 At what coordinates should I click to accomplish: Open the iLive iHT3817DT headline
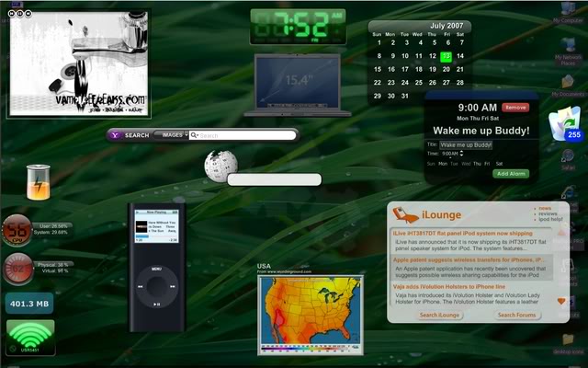pyautogui.click(x=462, y=233)
